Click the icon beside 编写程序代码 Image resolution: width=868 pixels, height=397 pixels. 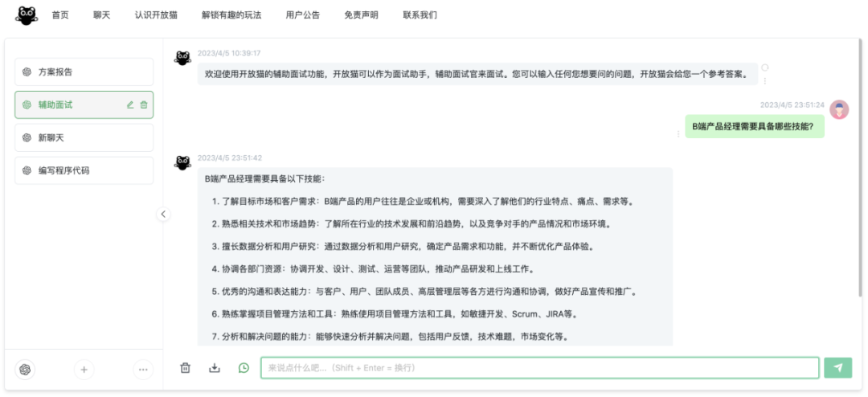point(27,170)
